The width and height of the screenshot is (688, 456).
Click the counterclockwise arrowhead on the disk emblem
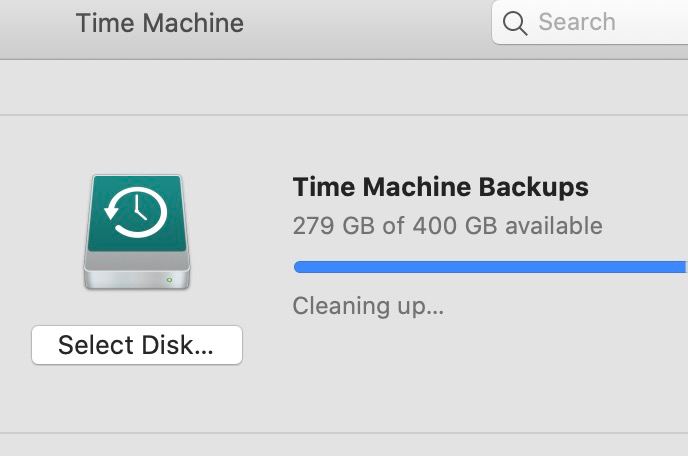tap(111, 212)
